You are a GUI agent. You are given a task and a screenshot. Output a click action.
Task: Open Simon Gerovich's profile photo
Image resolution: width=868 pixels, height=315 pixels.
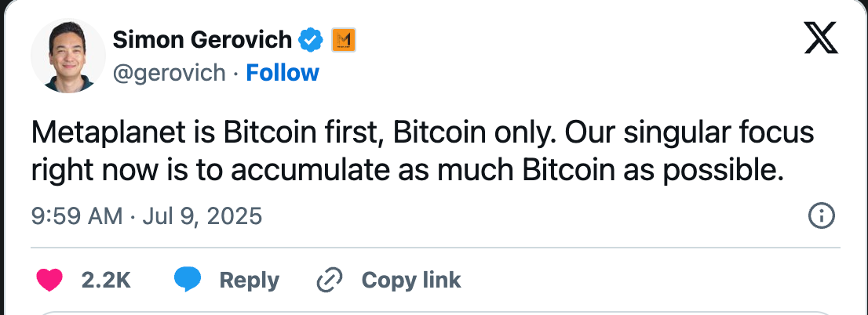tap(67, 56)
